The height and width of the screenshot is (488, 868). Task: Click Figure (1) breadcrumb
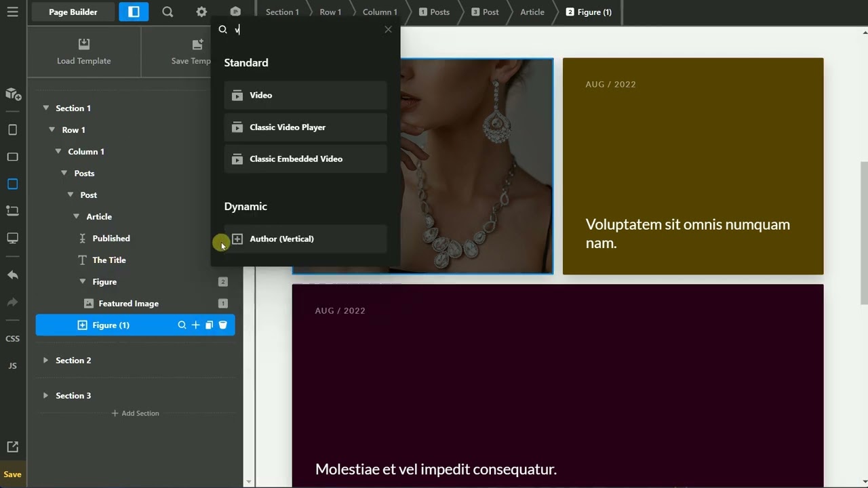[589, 12]
